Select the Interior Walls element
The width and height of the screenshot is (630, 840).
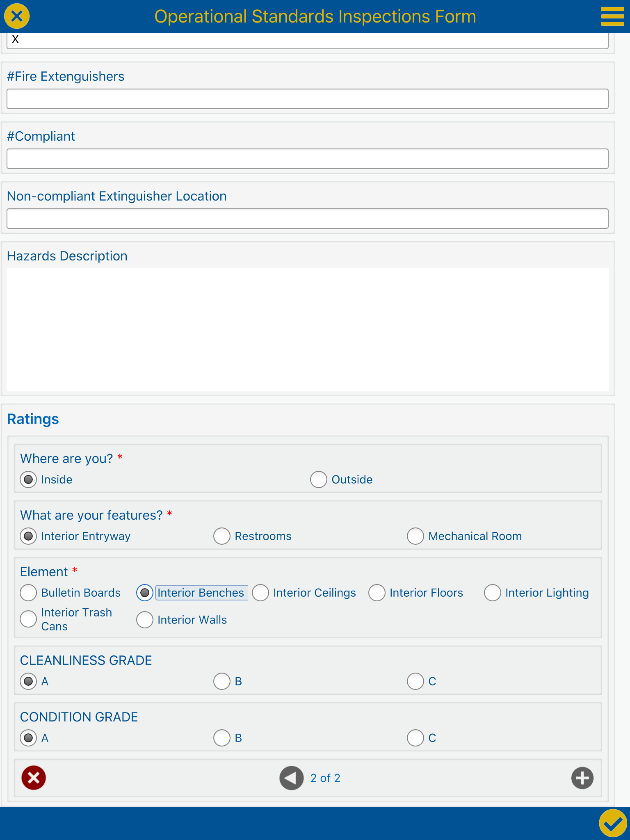(145, 620)
